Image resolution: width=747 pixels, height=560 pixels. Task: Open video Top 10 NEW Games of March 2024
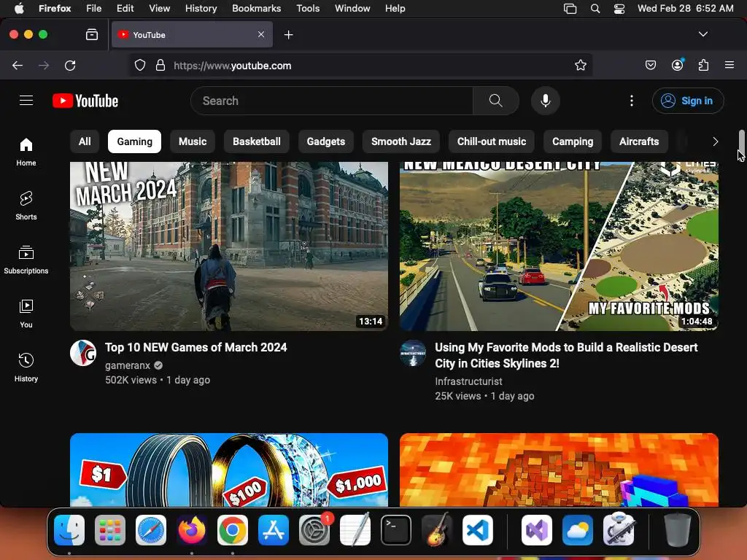tap(196, 347)
